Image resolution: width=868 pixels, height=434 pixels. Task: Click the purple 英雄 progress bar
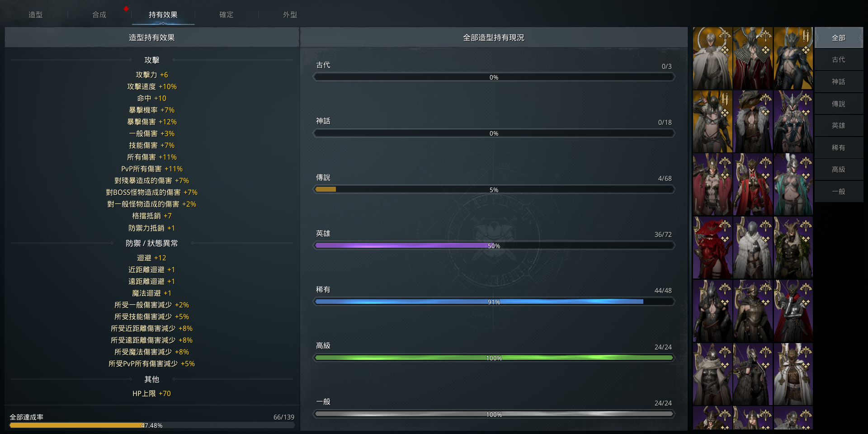[x=494, y=246]
